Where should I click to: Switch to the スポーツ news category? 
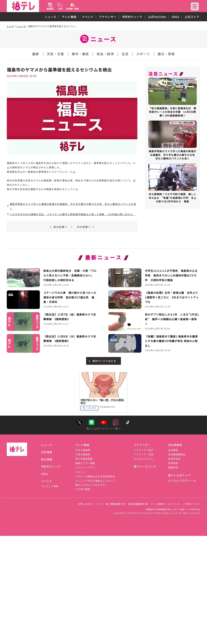coord(143,54)
